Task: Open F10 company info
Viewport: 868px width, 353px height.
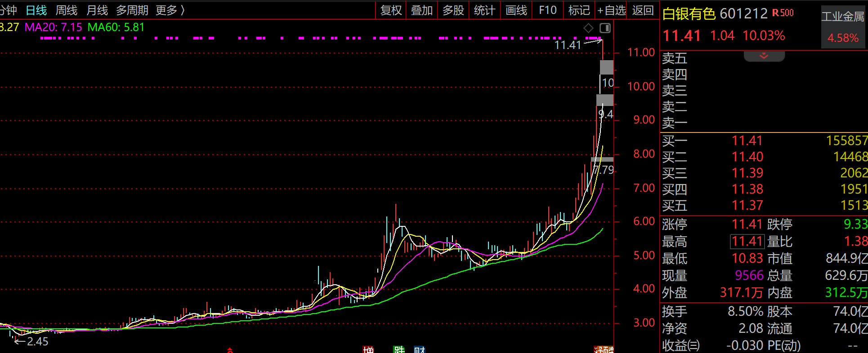Action: (547, 10)
